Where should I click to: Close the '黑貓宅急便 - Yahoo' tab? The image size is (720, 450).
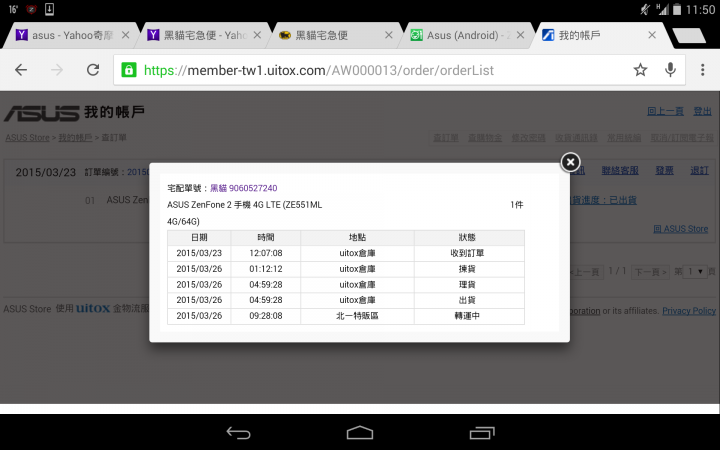257,35
